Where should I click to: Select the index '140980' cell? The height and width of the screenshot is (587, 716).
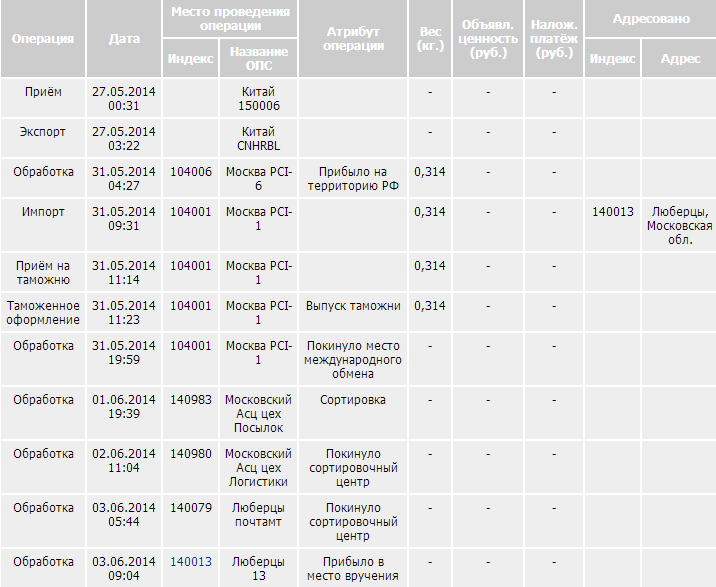click(190, 467)
